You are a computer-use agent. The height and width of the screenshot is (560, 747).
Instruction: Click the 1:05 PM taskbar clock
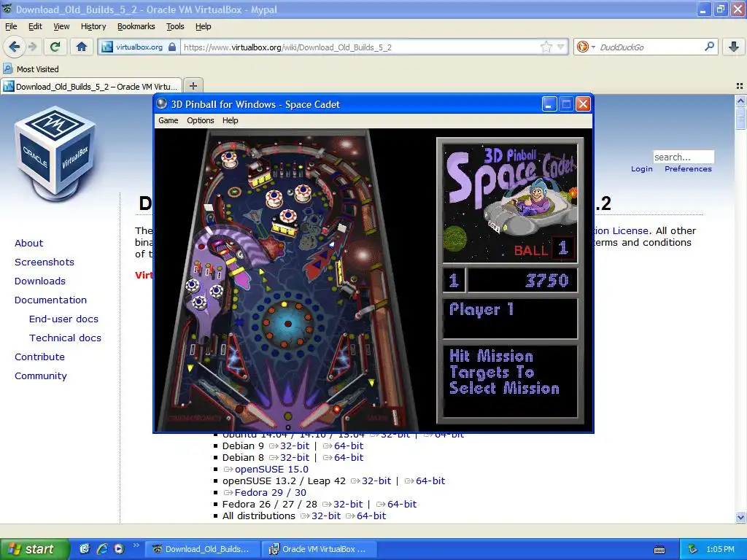pyautogui.click(x=720, y=549)
